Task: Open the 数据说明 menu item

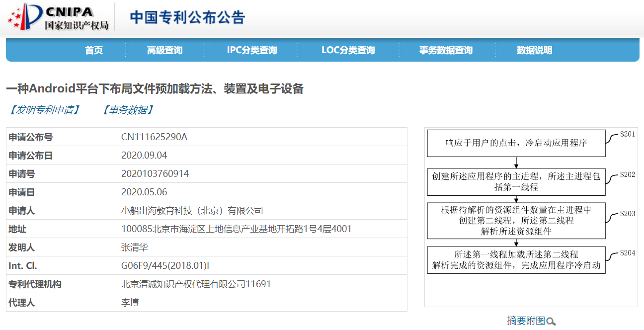Action: [534, 50]
